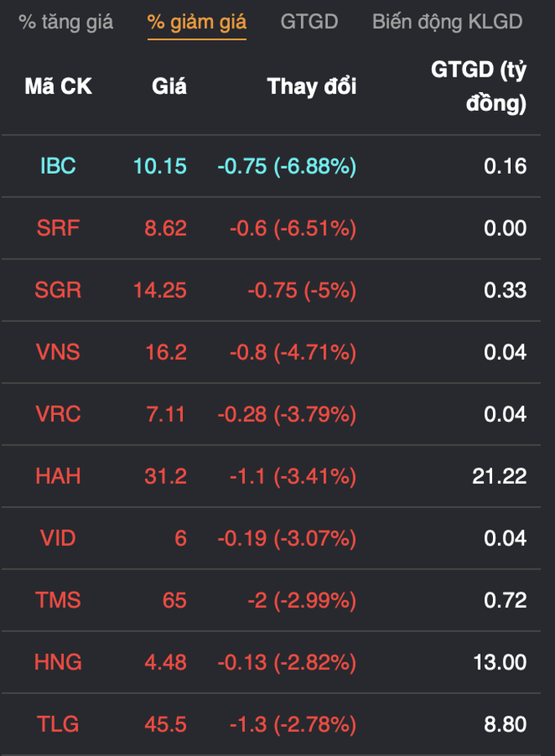Open the TMS stock ticker

pos(58,600)
